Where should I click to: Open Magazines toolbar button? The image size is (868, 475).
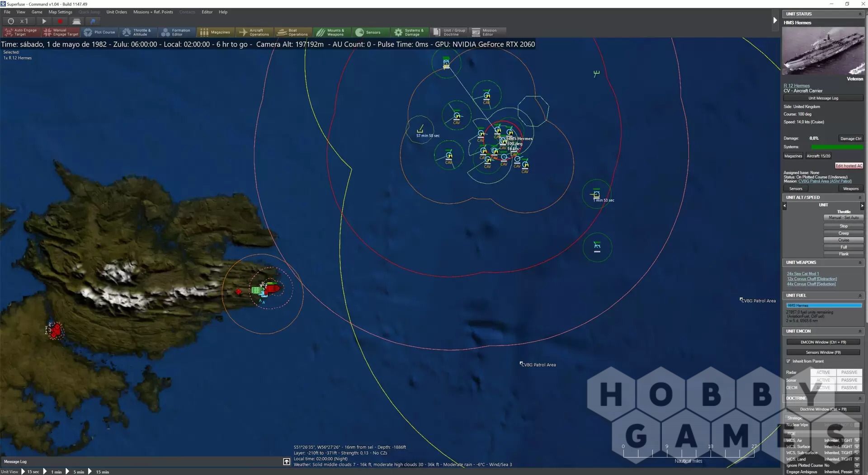(215, 32)
